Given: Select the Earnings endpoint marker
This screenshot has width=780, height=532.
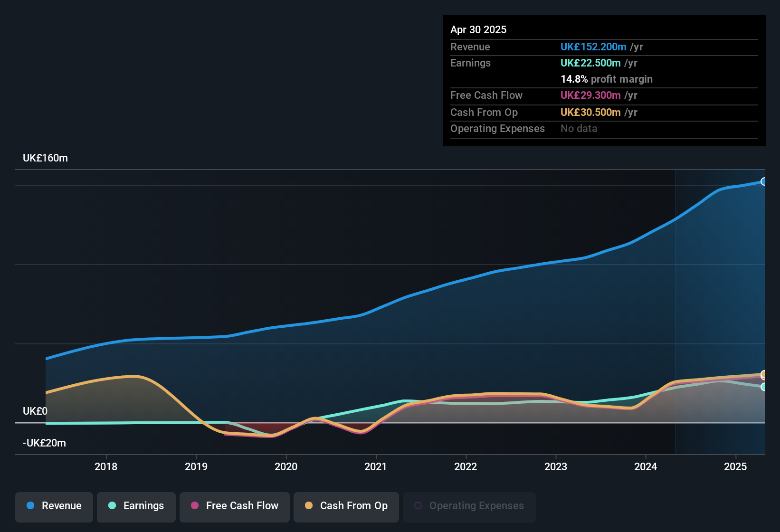Looking at the screenshot, I should click(764, 388).
